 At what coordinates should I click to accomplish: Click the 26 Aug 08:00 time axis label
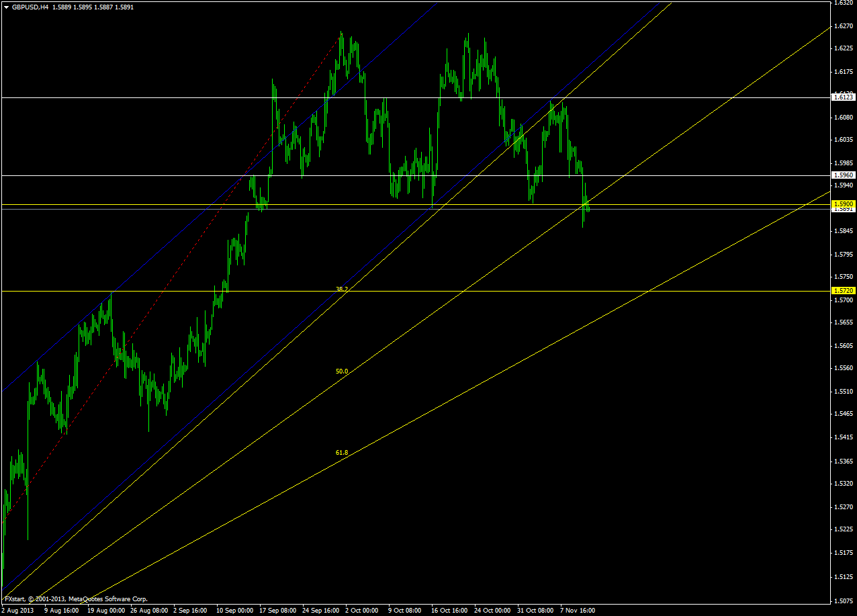point(149,611)
